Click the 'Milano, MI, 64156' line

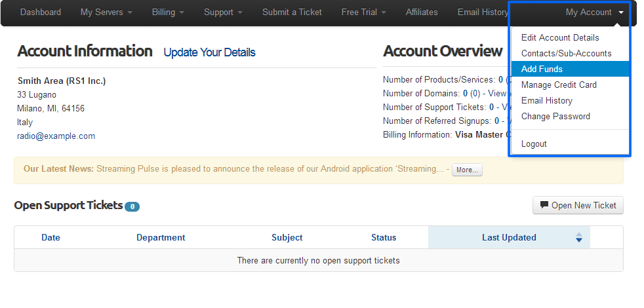click(50, 108)
